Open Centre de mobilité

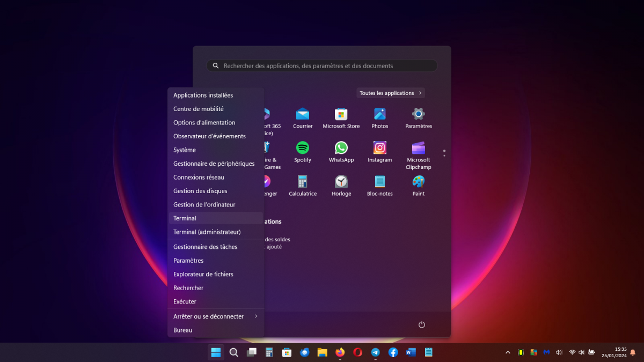(x=216, y=109)
